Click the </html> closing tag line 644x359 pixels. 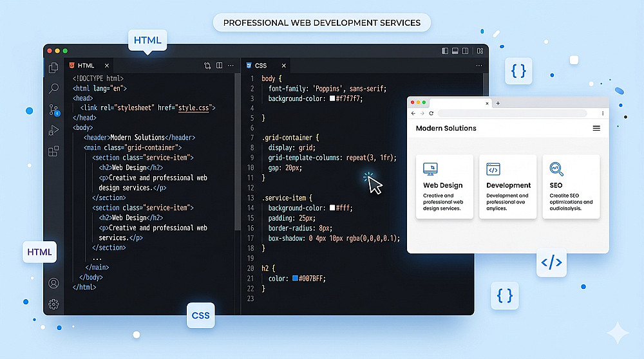(84, 287)
